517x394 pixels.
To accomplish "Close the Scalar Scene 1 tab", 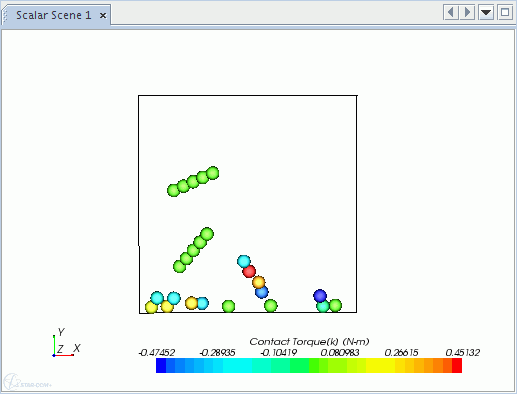I will click(x=103, y=15).
